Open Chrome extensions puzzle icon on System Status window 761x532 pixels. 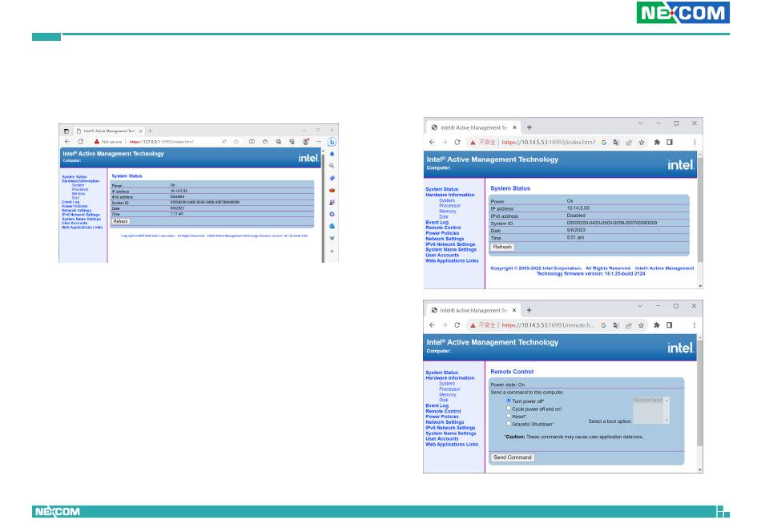click(x=656, y=142)
